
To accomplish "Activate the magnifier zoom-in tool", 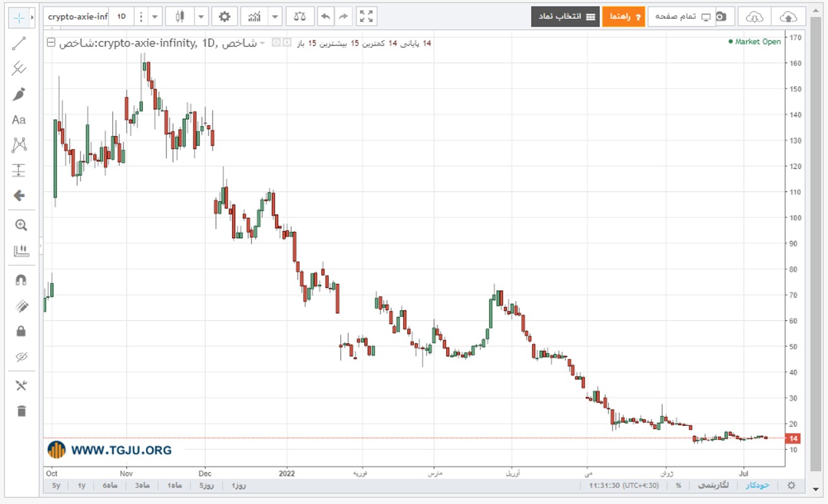I will (21, 226).
